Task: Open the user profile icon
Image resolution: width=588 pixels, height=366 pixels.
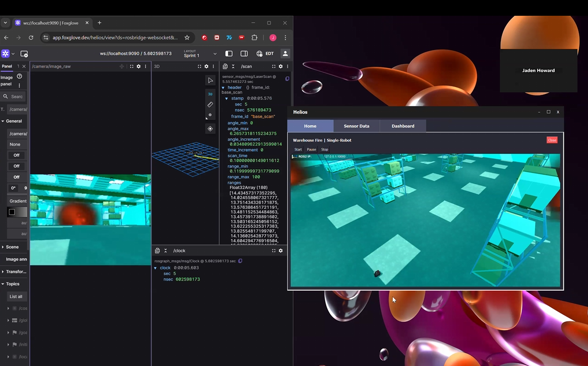Action: [285, 54]
